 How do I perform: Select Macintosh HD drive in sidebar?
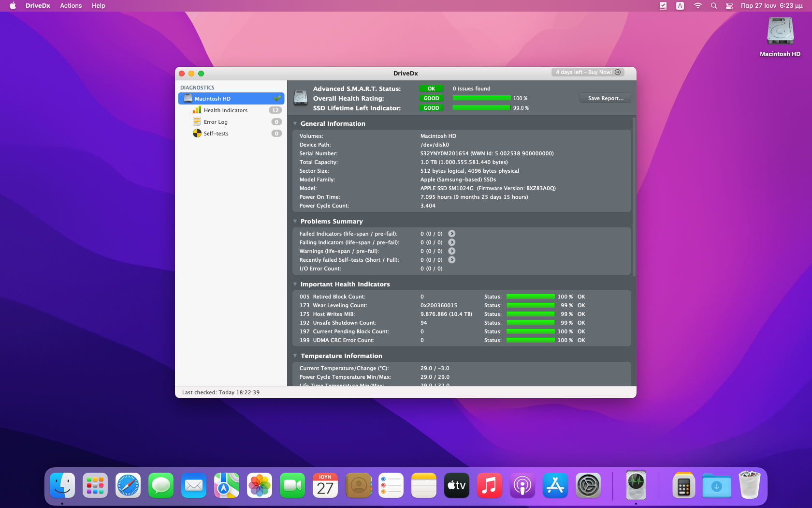[231, 99]
